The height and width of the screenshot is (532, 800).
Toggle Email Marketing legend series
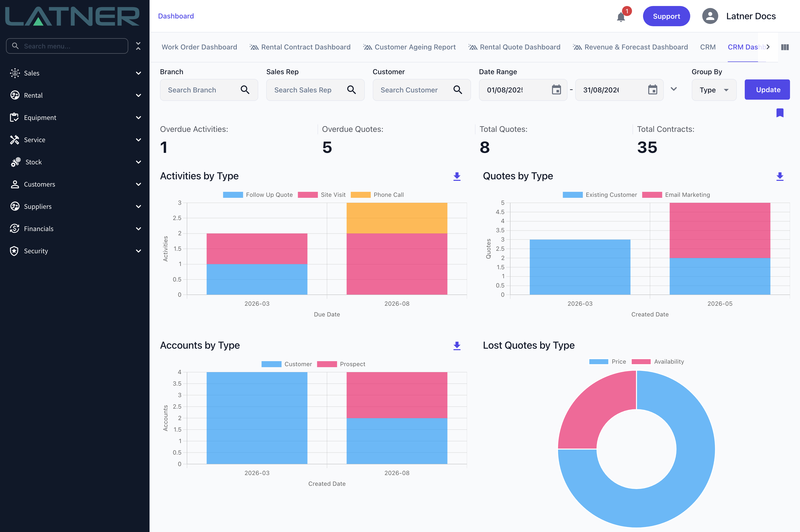[676, 195]
